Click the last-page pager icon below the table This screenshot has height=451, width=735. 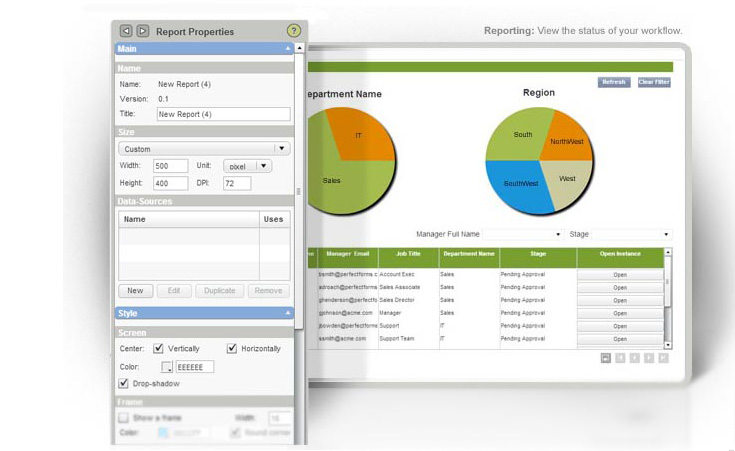pos(663,358)
